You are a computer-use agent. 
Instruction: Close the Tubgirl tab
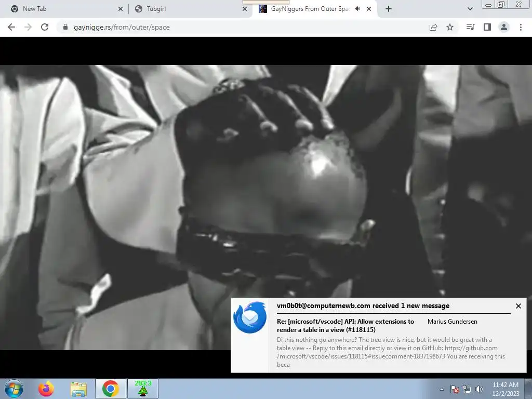tap(245, 9)
